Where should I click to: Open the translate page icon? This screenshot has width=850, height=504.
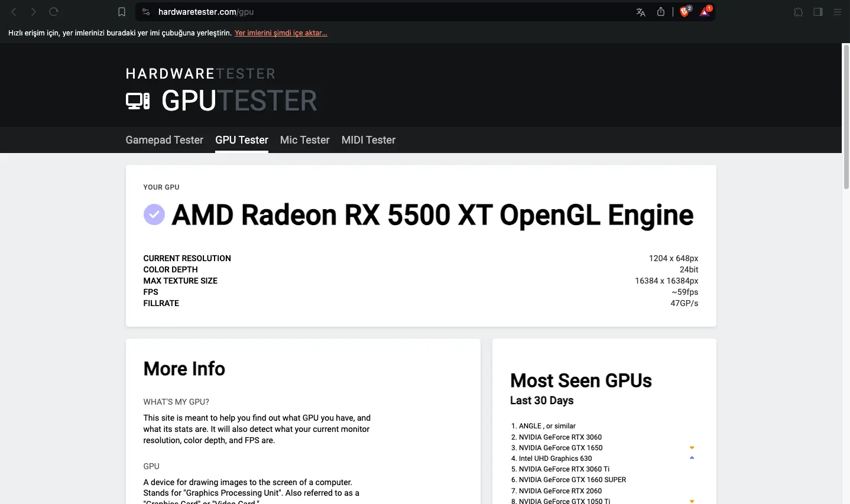click(x=641, y=12)
